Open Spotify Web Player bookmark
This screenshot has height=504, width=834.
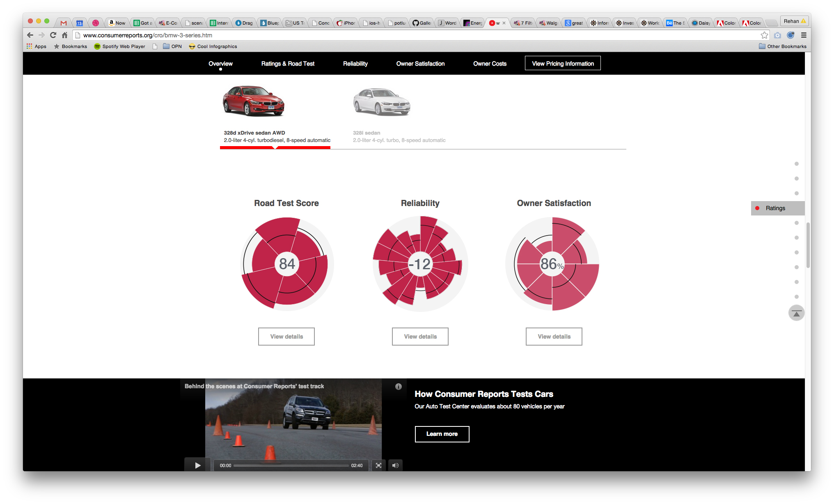tap(119, 46)
